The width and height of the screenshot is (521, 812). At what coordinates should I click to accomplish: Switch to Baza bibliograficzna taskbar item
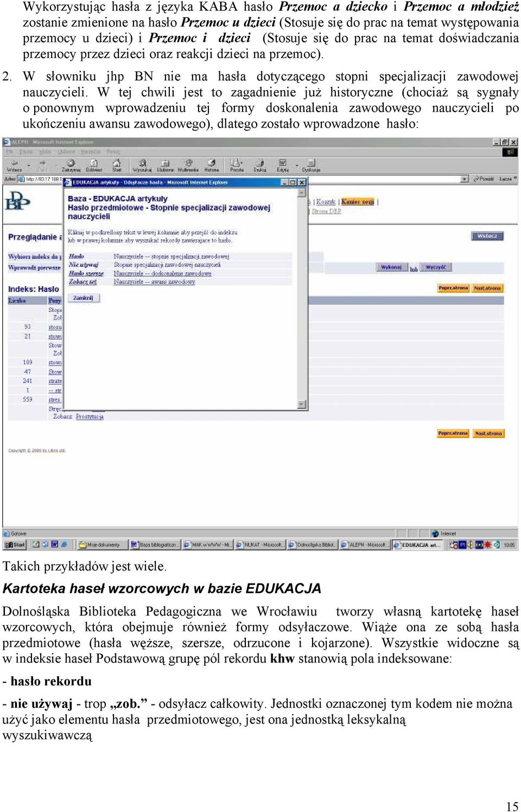(x=154, y=544)
